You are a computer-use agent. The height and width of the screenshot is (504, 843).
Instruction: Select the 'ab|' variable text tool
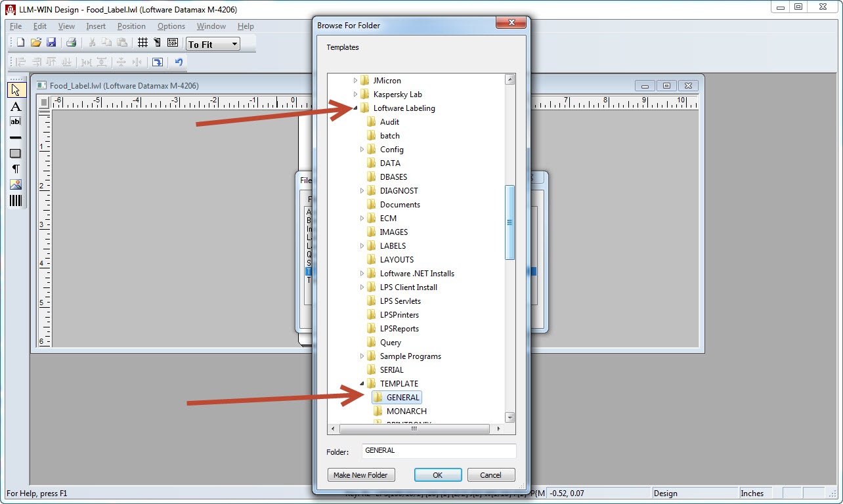(16, 122)
